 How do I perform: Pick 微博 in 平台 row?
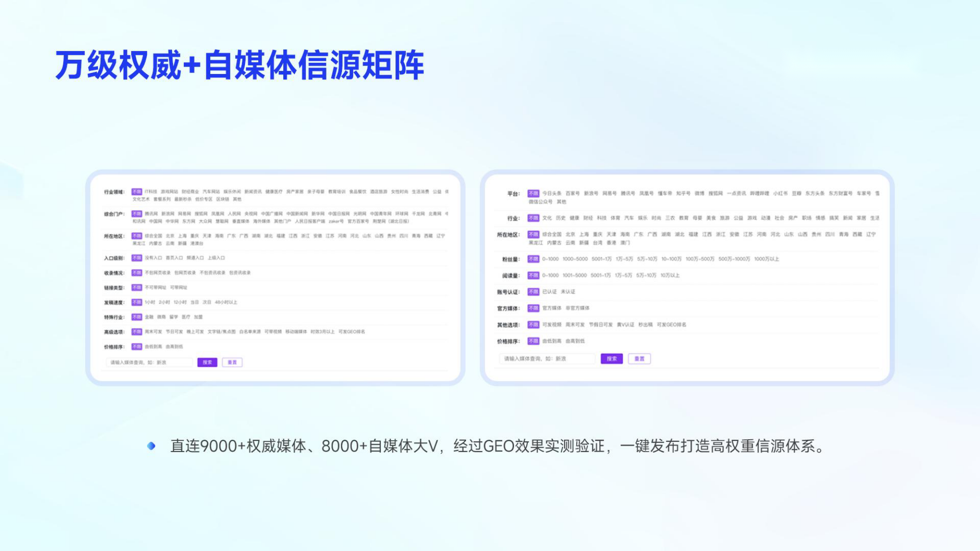pos(699,193)
